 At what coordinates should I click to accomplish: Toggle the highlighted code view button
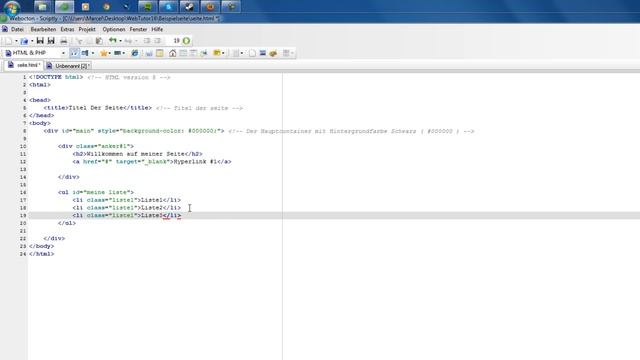(74, 53)
